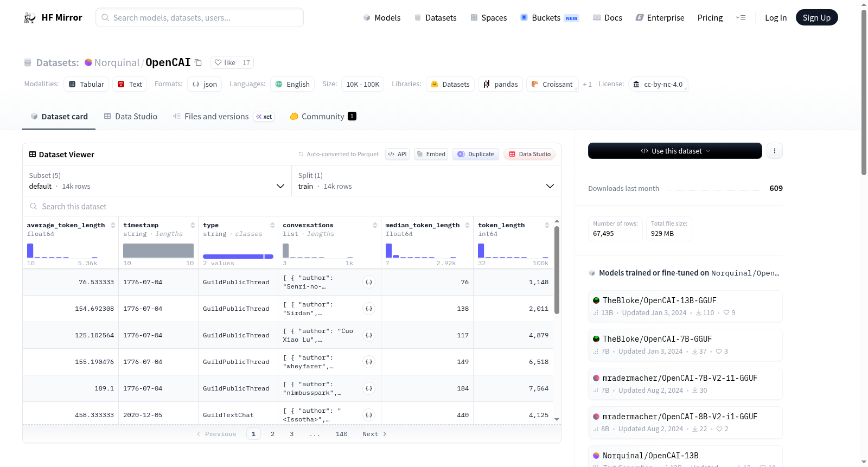Sort by conversations column arrows

coord(375,225)
